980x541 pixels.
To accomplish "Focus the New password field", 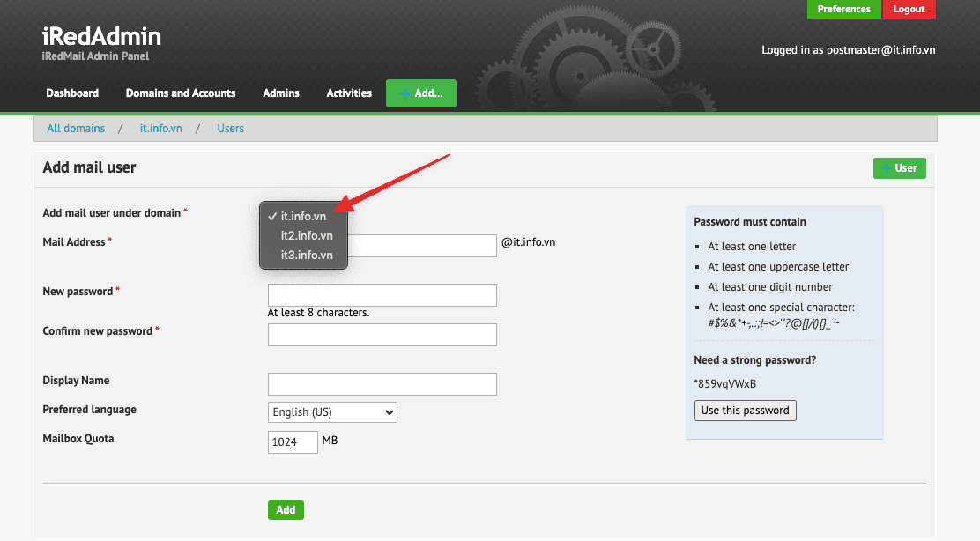I will tap(382, 294).
